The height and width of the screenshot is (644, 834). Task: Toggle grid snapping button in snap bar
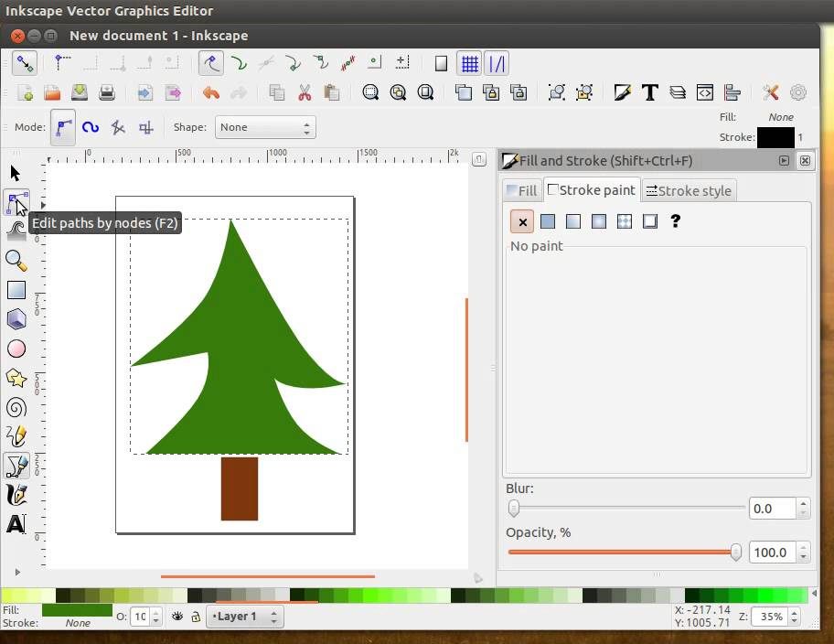pos(469,63)
